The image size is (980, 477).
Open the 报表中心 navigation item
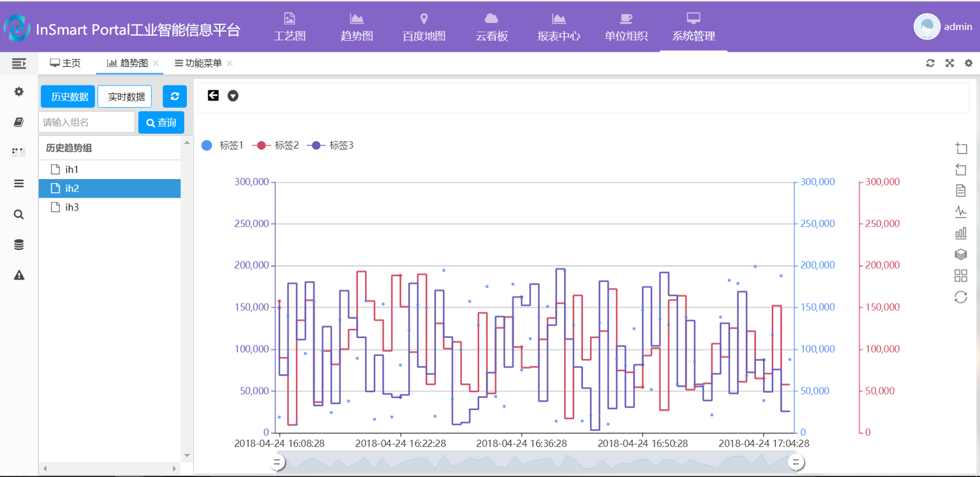[x=559, y=27]
